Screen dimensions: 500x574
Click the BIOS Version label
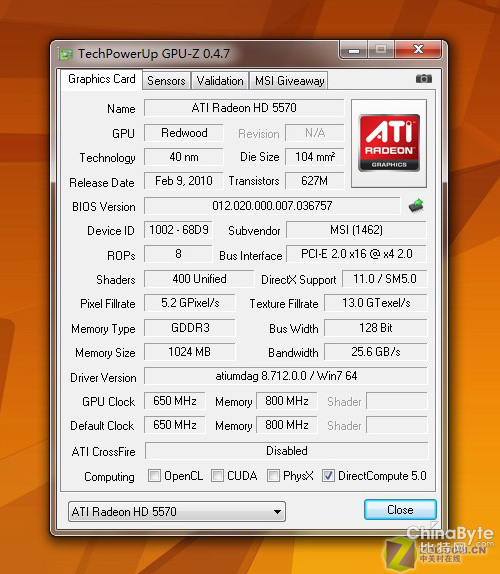click(x=104, y=207)
